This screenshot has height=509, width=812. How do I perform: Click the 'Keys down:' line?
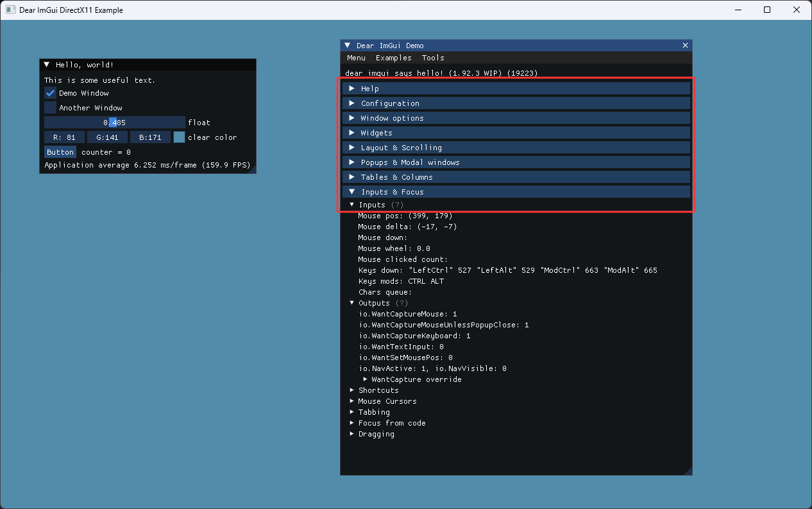pyautogui.click(x=507, y=270)
